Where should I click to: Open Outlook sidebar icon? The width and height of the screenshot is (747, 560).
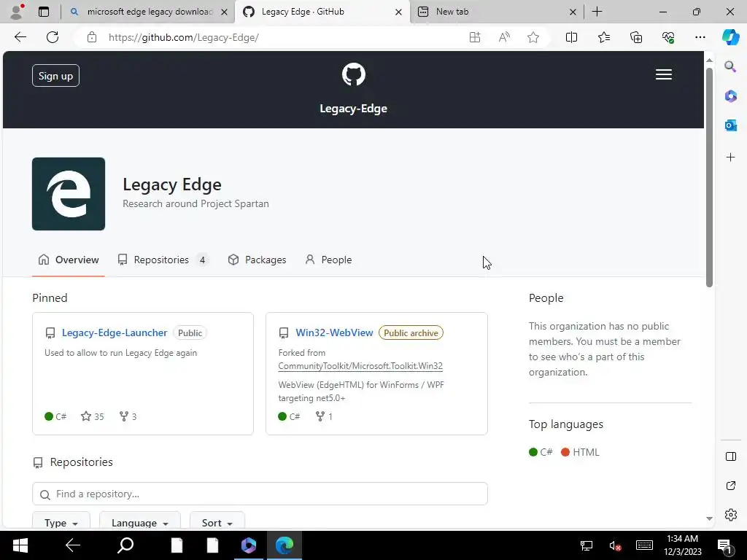[730, 125]
